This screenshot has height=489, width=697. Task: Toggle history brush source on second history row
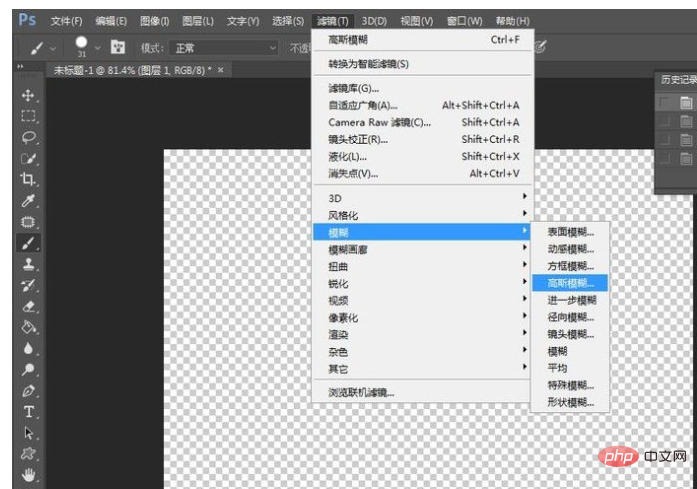click(x=665, y=121)
